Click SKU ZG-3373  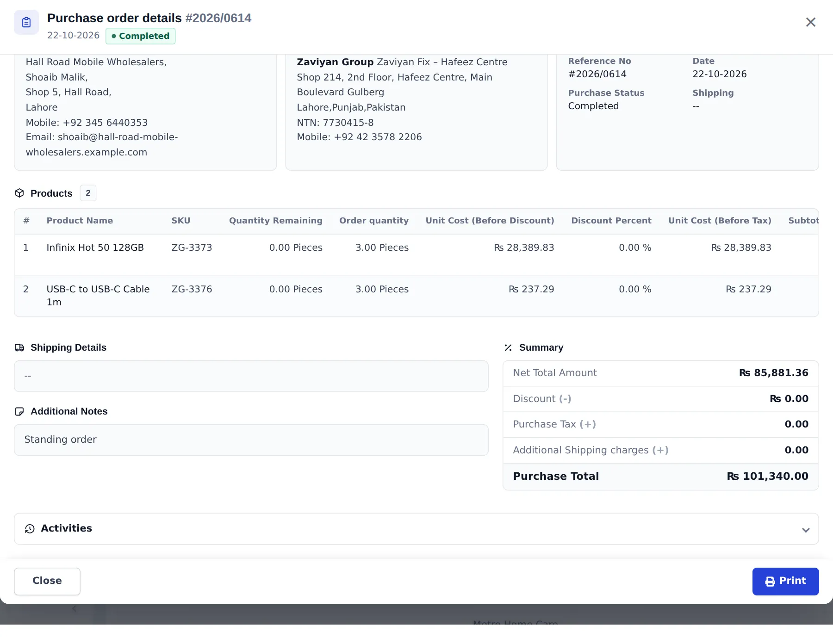192,248
